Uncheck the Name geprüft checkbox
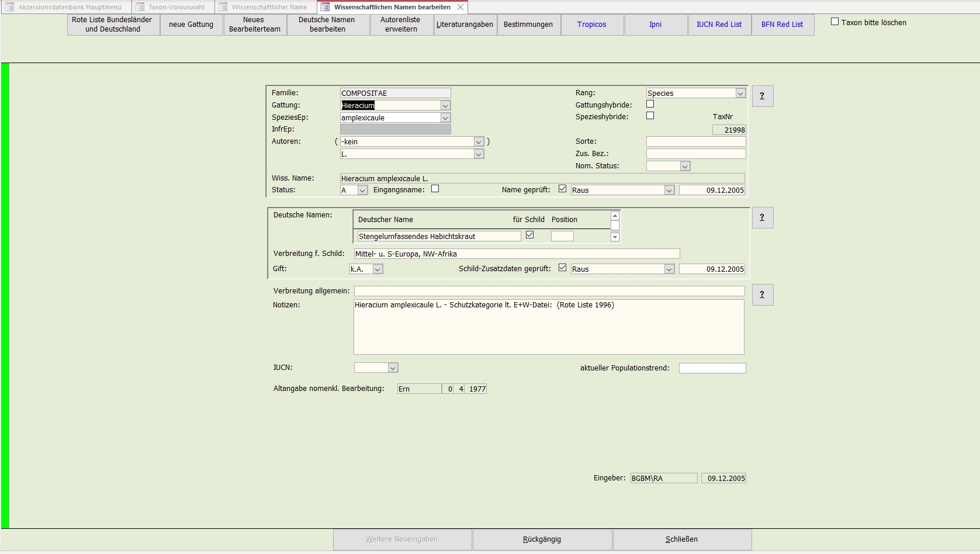This screenshot has height=554, width=980. tap(562, 189)
